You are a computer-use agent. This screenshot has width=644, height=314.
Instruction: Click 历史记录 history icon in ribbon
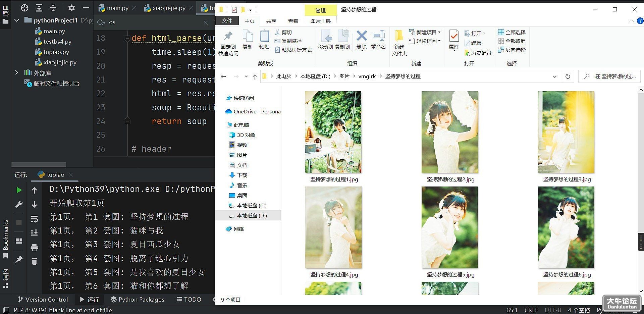pos(478,53)
